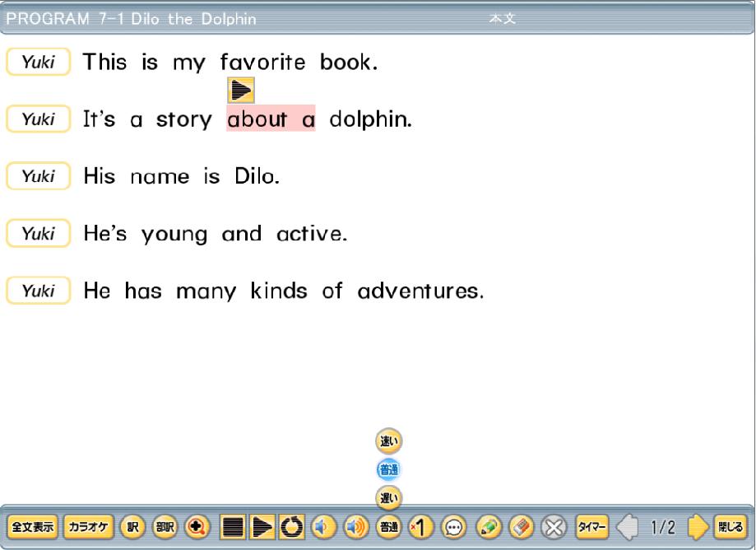Click the タイマー timer button

591,527
